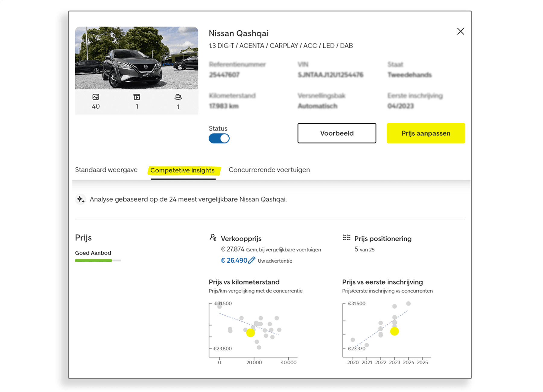Click the Prijs vs kilometerstand heading
This screenshot has width=543, height=392.
(x=244, y=282)
